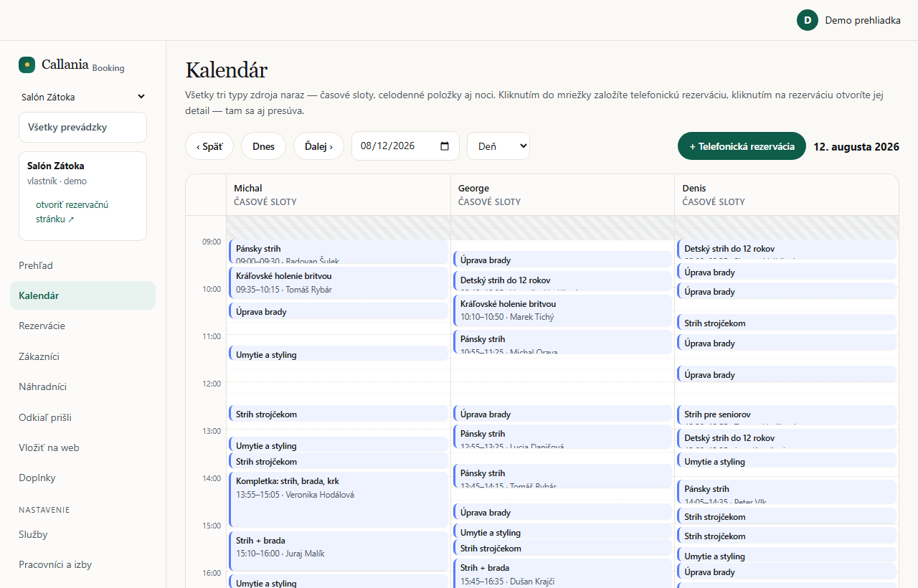Open Náhradníci in sidebar
Viewport: 918px width, 588px height.
[82, 387]
